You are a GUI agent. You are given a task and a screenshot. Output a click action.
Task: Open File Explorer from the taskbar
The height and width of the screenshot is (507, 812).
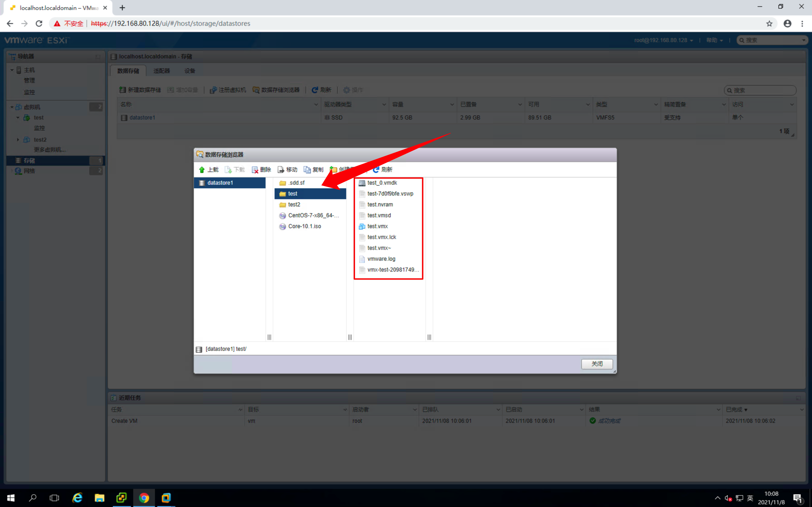pos(99,498)
